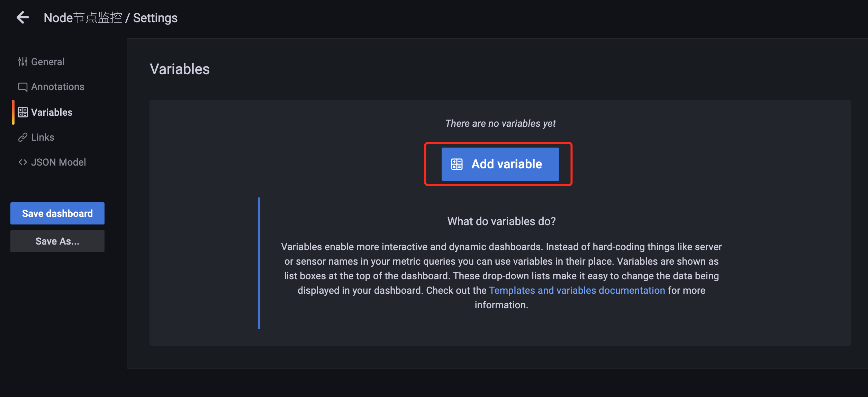Open the JSON Model section
The height and width of the screenshot is (397, 868).
(x=58, y=162)
